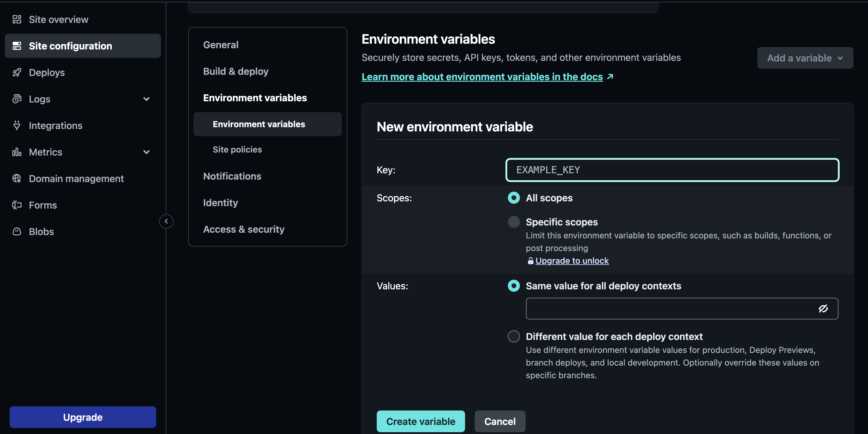
Task: Open the General settings section
Action: point(221,45)
